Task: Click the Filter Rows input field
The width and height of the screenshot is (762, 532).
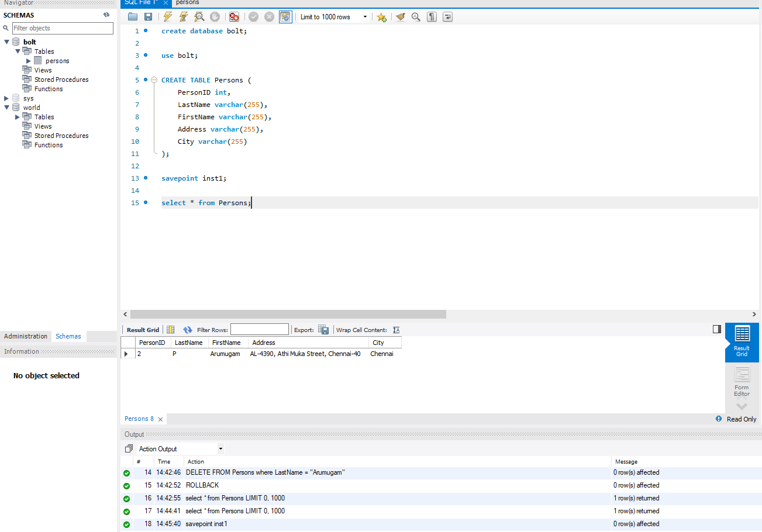Action: (x=259, y=329)
